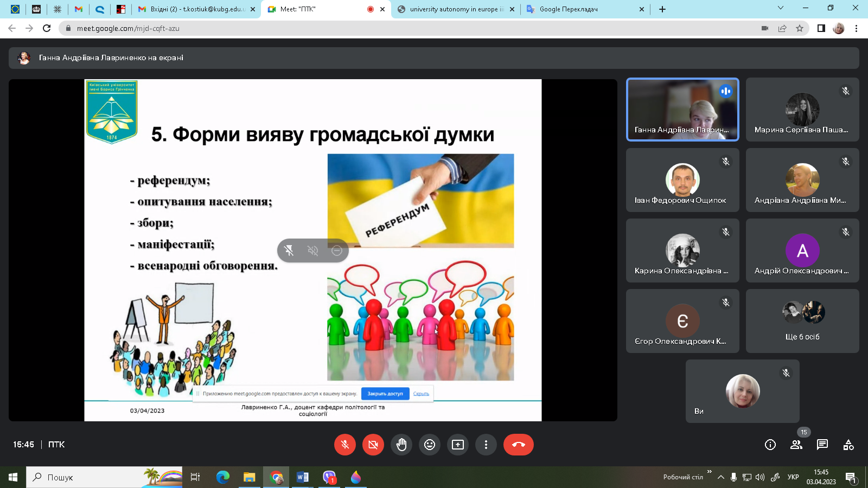The width and height of the screenshot is (868, 488).
Task: Click the Скрыть link in the sharing banner
Action: pyautogui.click(x=420, y=394)
